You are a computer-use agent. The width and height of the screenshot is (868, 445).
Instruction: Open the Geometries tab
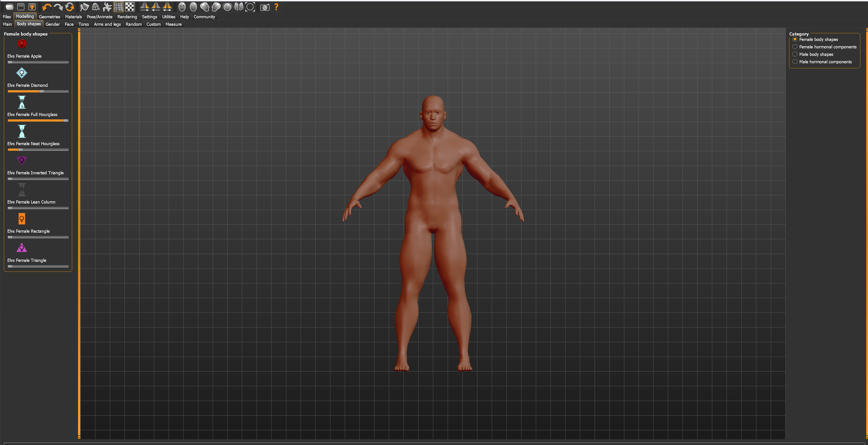click(x=49, y=17)
